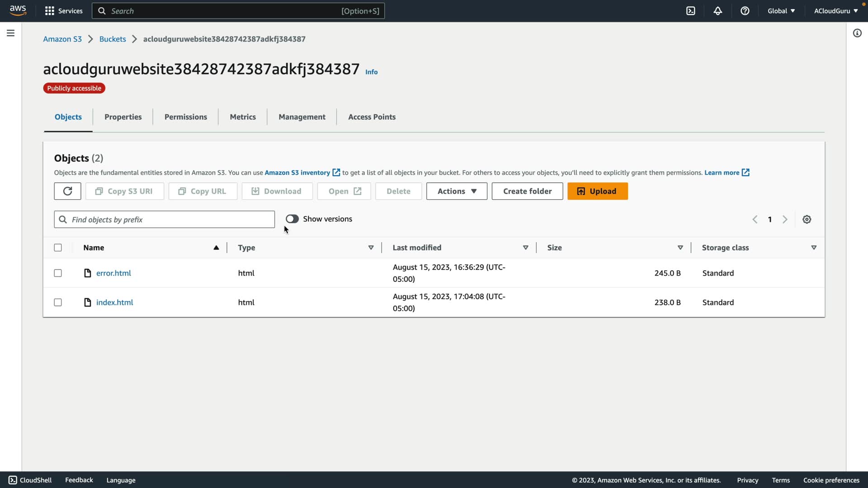Select all objects with header checkbox

[58, 248]
